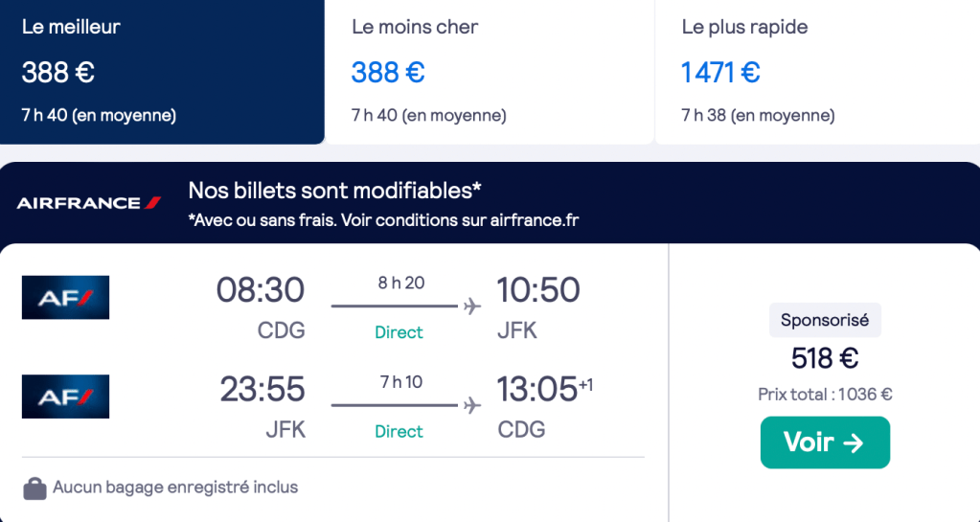This screenshot has height=522, width=980.
Task: Click the return flight airplane icon
Action: (471, 405)
